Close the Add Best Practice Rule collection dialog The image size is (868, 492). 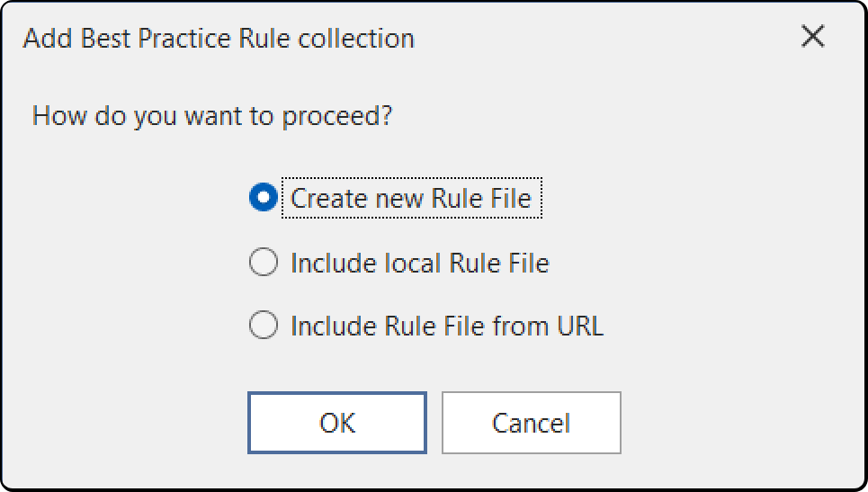coord(812,37)
